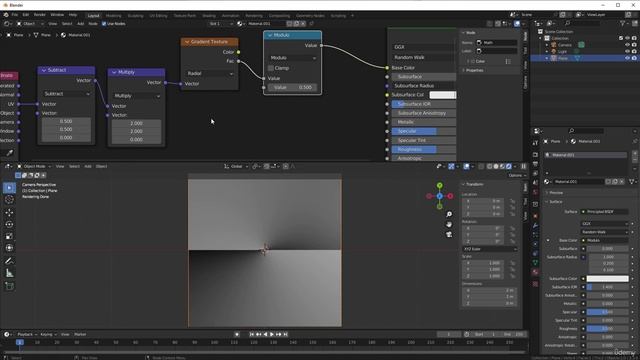Switch to the Shading workspace tab
This screenshot has width=640, height=360.
[209, 16]
